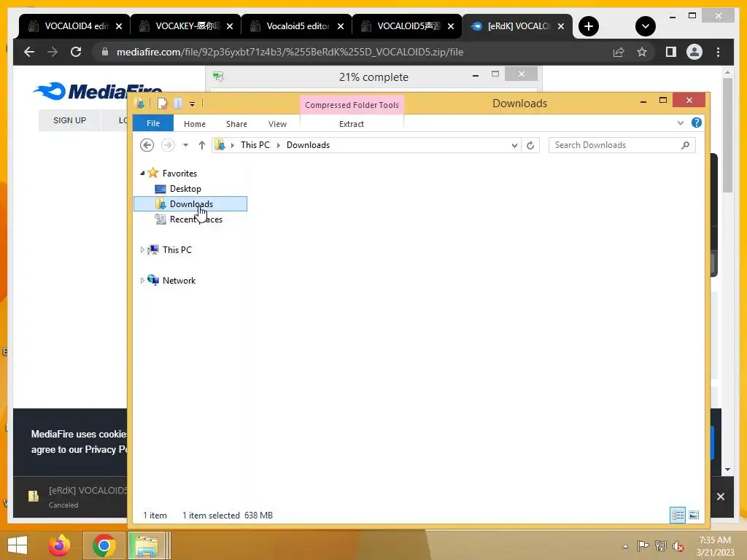Open the address bar history dropdown

coord(514,145)
